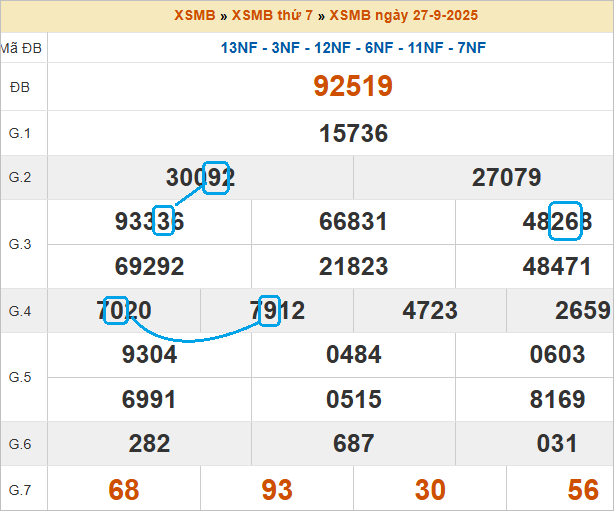Image resolution: width=614 pixels, height=511 pixels.
Task: Click the G.4 number 4723
Action: pos(430,311)
